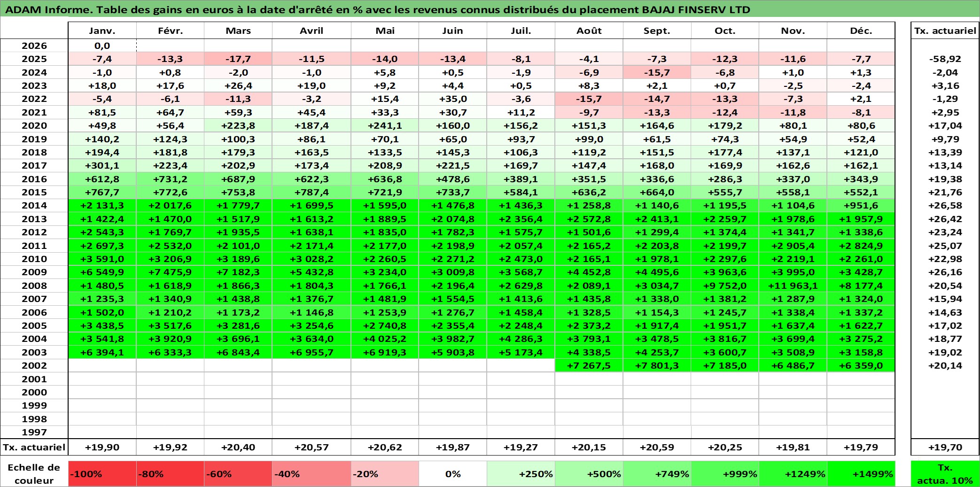Click the '+26,58' actuarial rate for 2014
The image size is (980, 487).
pyautogui.click(x=945, y=205)
